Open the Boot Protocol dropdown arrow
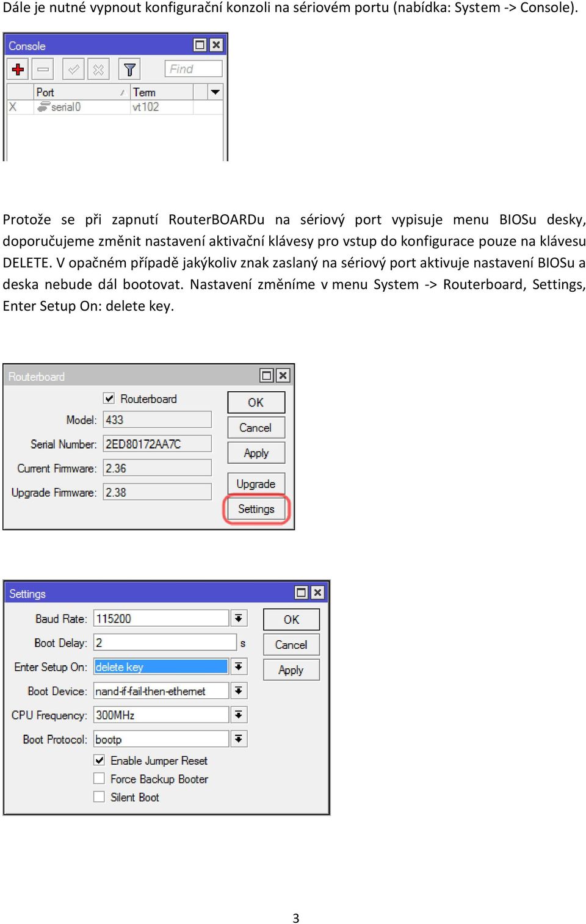Image resolution: width=586 pixels, height=924 pixels. (239, 739)
